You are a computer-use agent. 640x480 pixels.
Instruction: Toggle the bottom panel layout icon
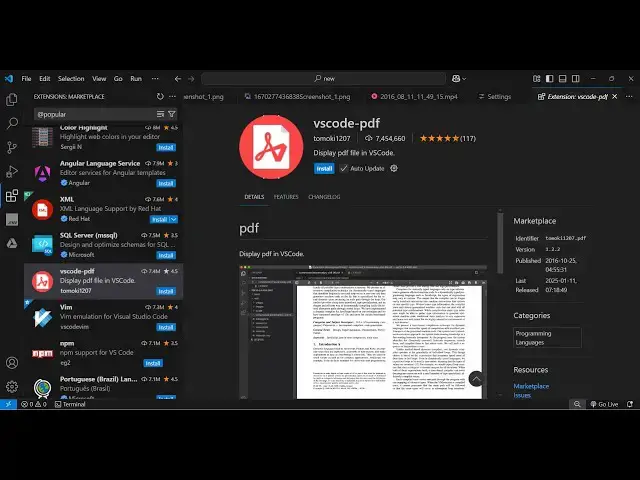[x=562, y=78]
